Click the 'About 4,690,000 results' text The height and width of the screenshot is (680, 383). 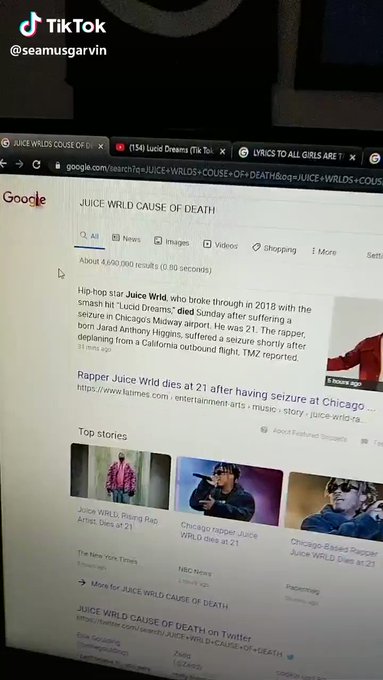[145, 265]
